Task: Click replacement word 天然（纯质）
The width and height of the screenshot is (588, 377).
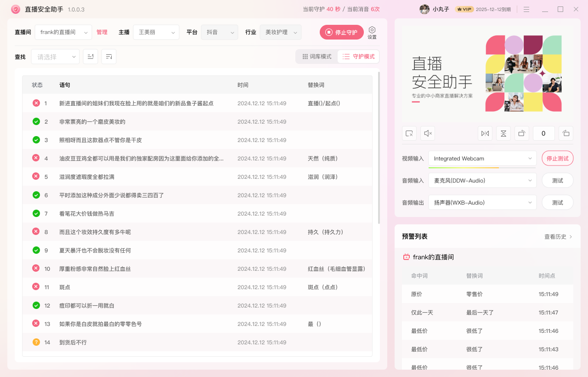Action: coord(323,158)
